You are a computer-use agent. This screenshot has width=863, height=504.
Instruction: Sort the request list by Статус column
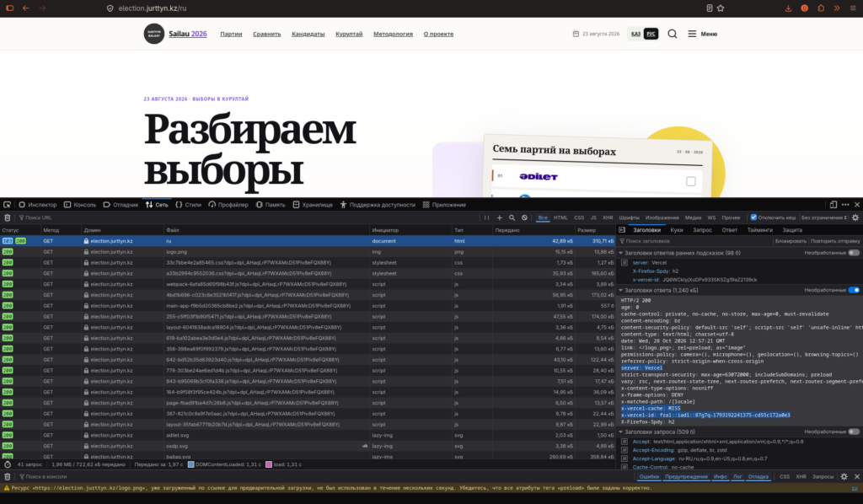[x=20, y=230]
